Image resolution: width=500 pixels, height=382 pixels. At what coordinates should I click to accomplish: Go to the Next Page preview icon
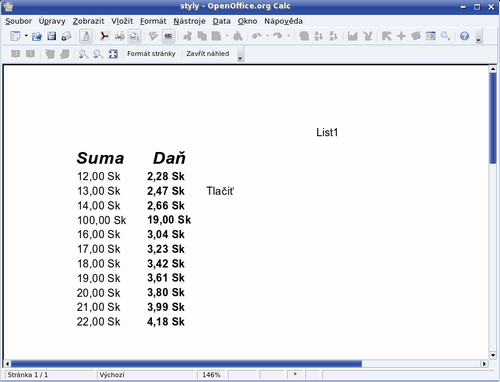pyautogui.click(x=30, y=54)
